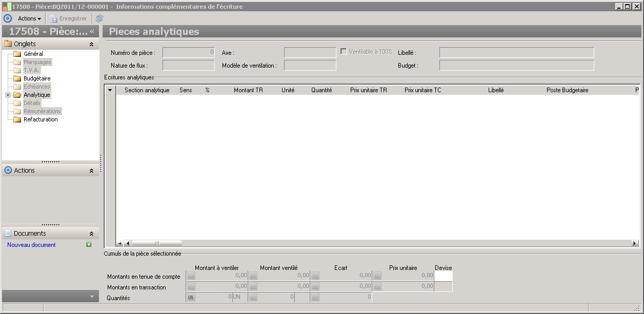644x314 pixels.
Task: Click the Général folder icon
Action: (17, 54)
